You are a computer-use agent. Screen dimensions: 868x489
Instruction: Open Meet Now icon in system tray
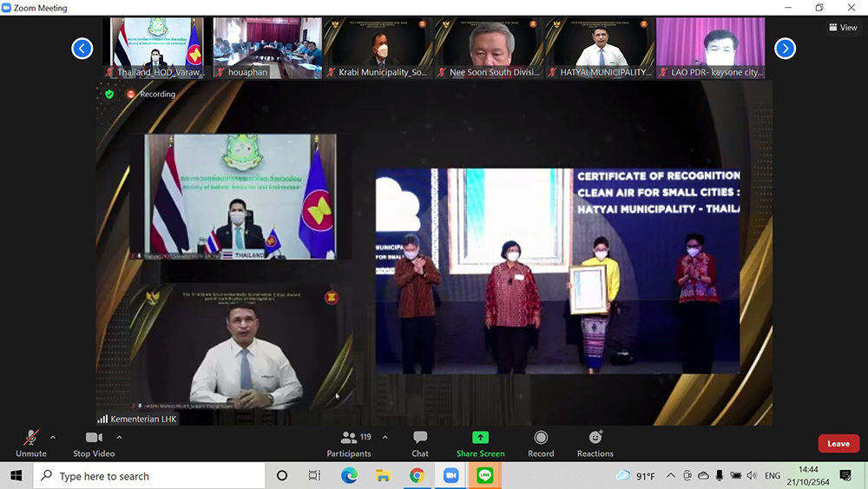687,476
